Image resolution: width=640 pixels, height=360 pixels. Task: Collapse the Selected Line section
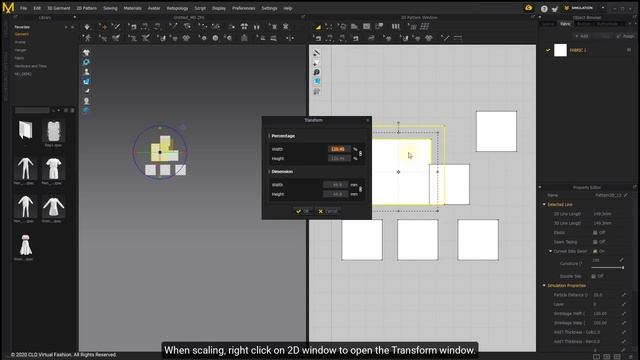pos(544,204)
